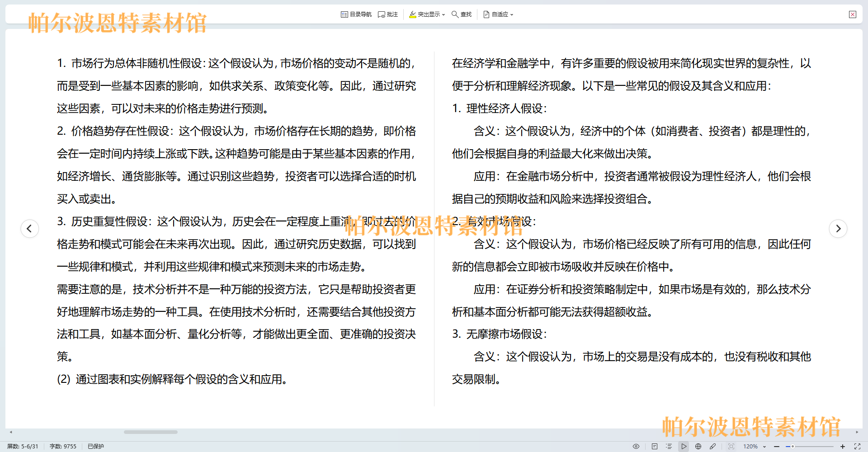This screenshot has width=868, height=452.
Task: Enter fullscreen with the expand icon
Action: [857, 446]
